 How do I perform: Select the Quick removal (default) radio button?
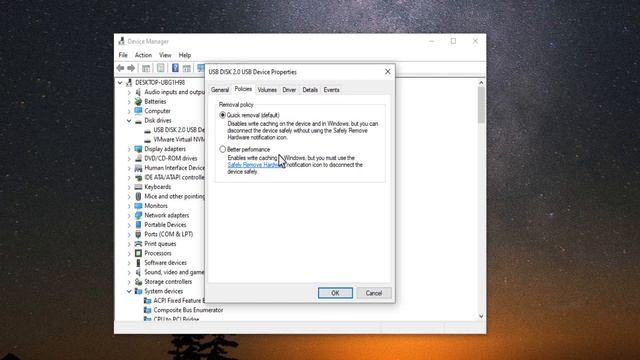222,115
